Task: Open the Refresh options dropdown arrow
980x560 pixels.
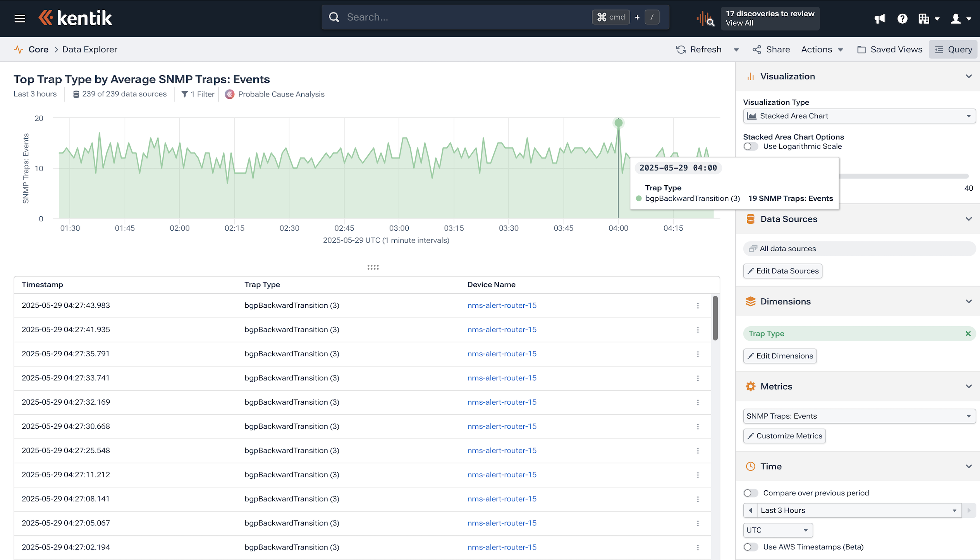Action: pos(736,50)
